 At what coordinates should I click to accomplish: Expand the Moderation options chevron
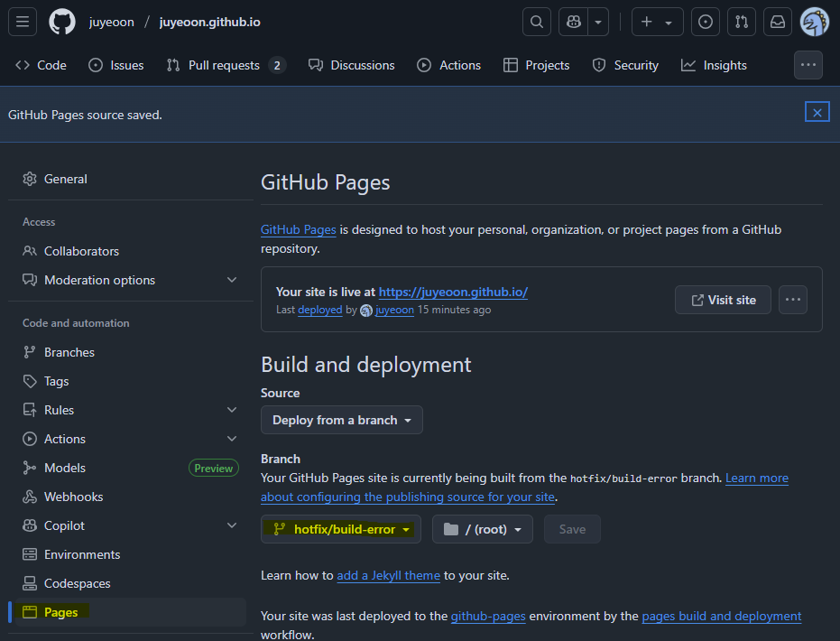232,280
